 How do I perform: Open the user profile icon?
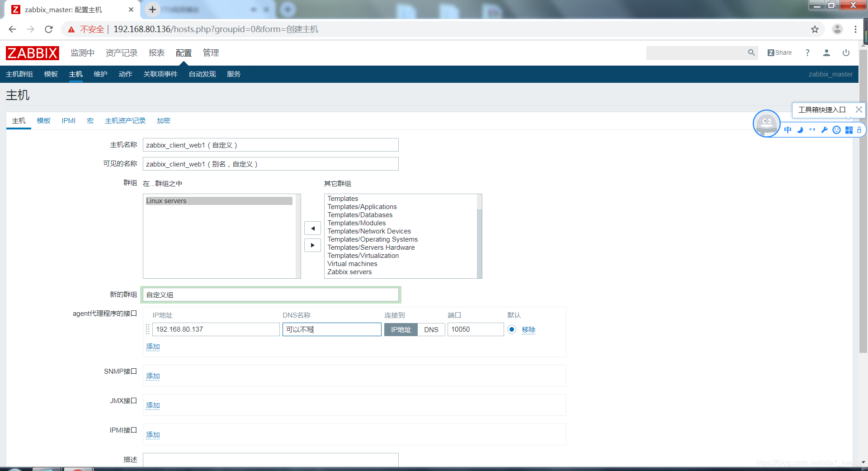[826, 52]
